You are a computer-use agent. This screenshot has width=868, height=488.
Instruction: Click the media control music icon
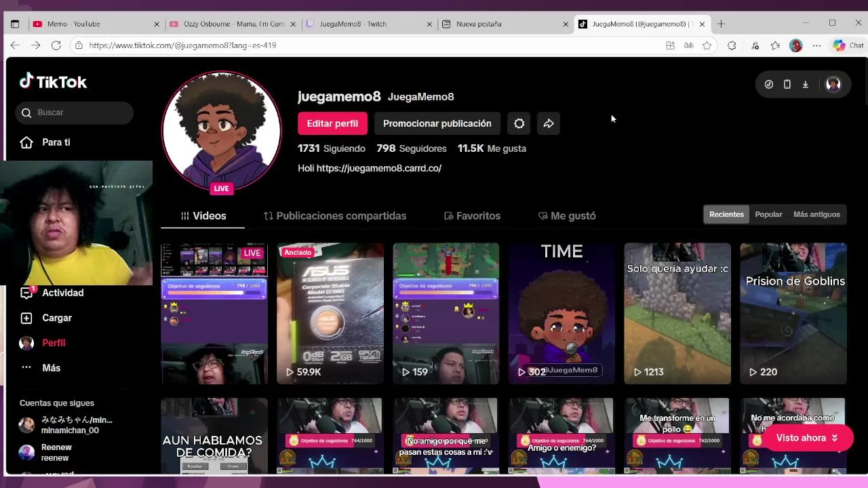[755, 45]
